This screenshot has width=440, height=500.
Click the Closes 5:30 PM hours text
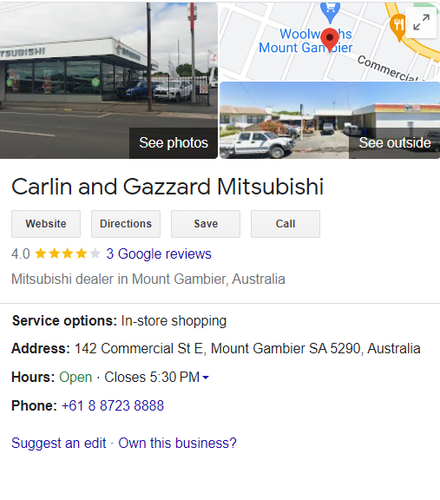click(x=152, y=377)
